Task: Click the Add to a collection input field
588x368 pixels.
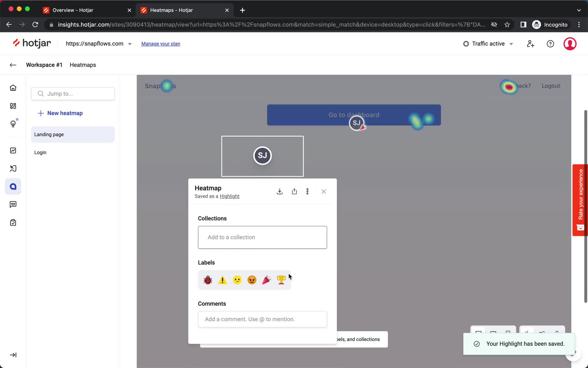Action: click(262, 237)
